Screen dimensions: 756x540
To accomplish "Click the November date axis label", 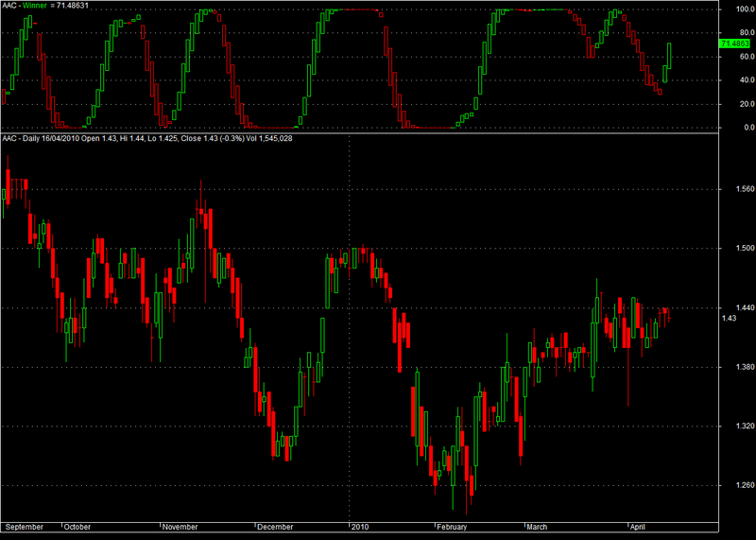I will coord(180,527).
